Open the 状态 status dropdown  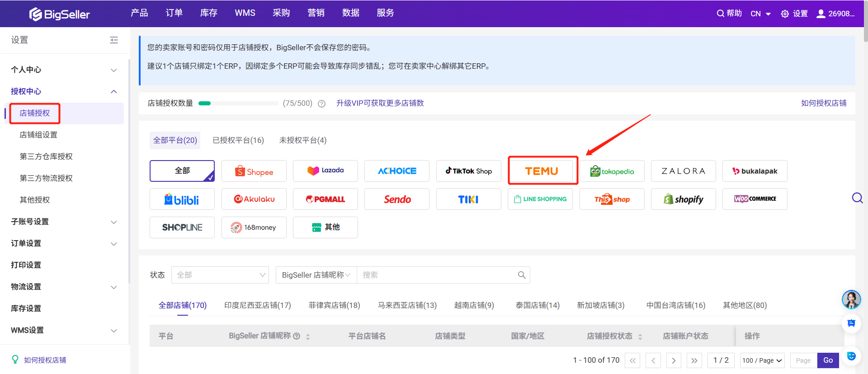220,275
